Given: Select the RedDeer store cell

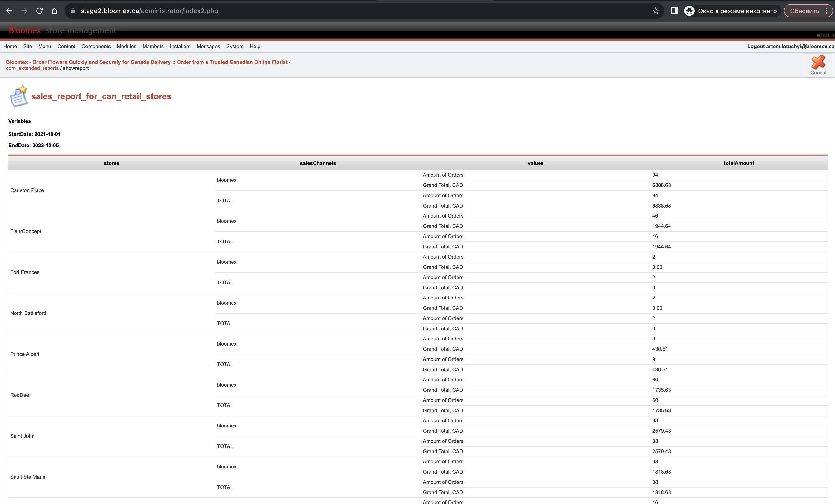Looking at the screenshot, I should [x=111, y=395].
